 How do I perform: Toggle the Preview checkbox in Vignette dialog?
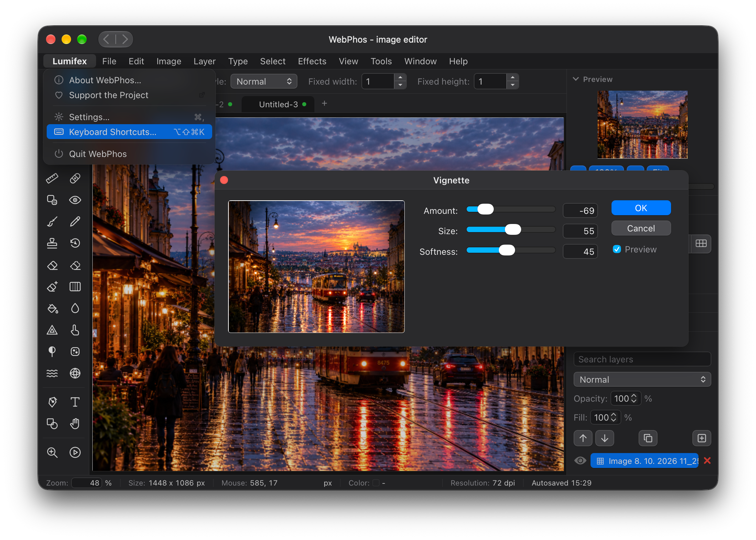click(617, 249)
